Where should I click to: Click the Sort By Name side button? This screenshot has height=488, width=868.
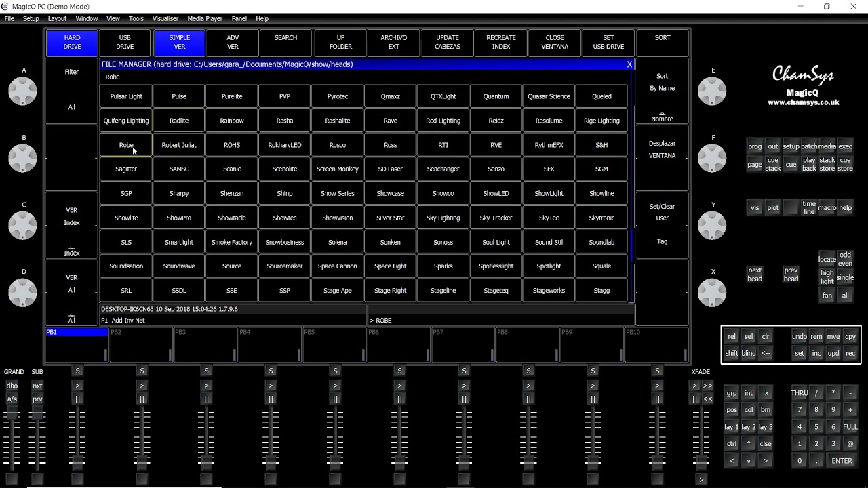(663, 91)
